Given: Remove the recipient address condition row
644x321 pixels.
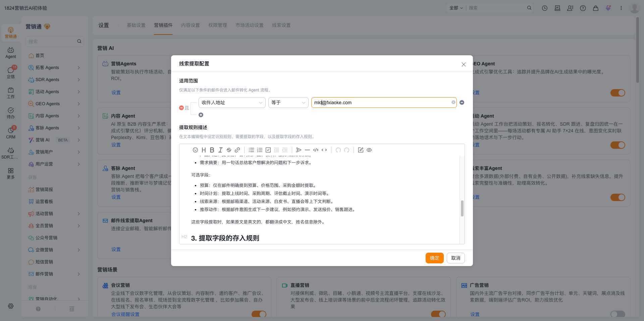Looking at the screenshot, I should pos(462,103).
